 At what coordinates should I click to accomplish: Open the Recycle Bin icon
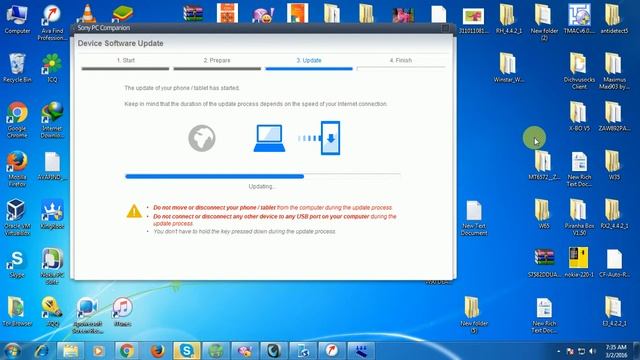click(17, 68)
